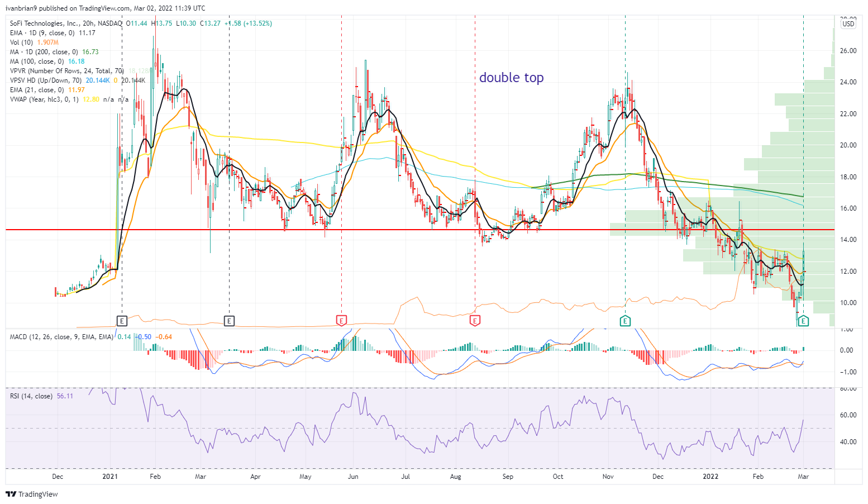Viewport: 868px width, 504px height.
Task: Click the Apr label on the time axis
Action: [255, 477]
